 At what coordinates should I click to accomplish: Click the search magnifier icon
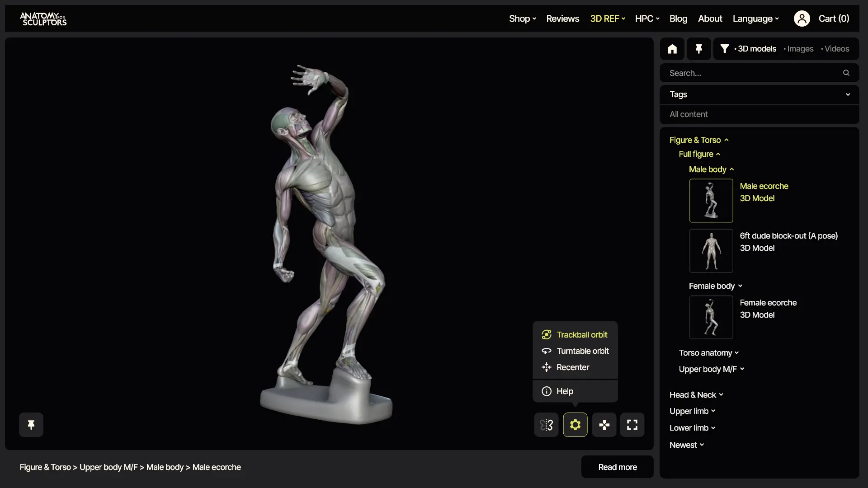coord(846,73)
